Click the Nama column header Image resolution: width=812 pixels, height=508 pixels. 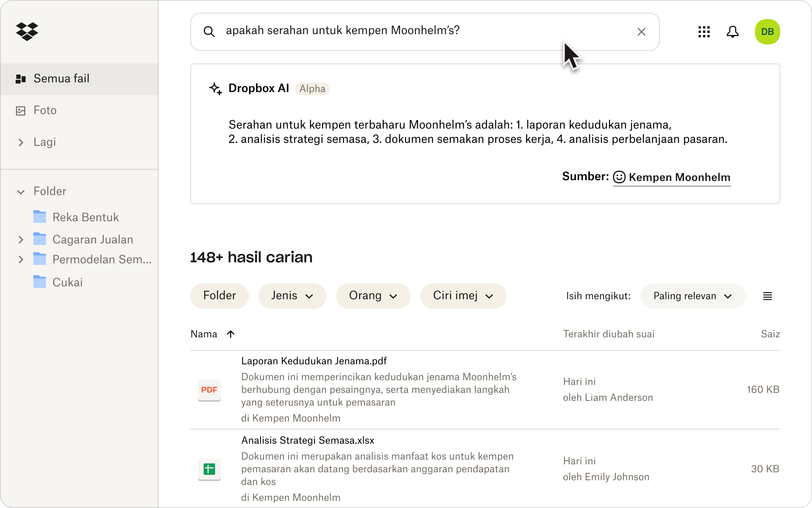tap(204, 334)
